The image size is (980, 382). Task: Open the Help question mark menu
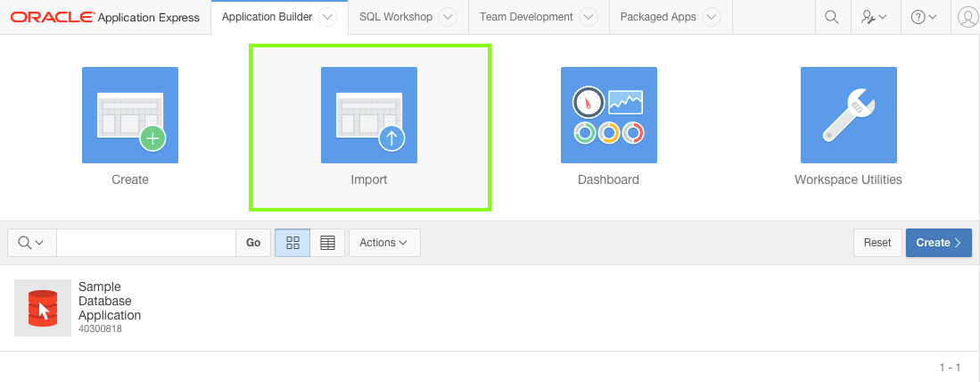point(924,17)
